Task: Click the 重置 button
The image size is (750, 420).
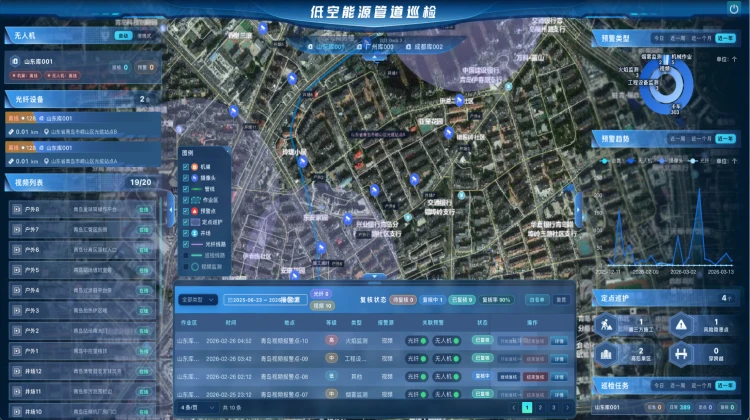Action: coord(561,300)
